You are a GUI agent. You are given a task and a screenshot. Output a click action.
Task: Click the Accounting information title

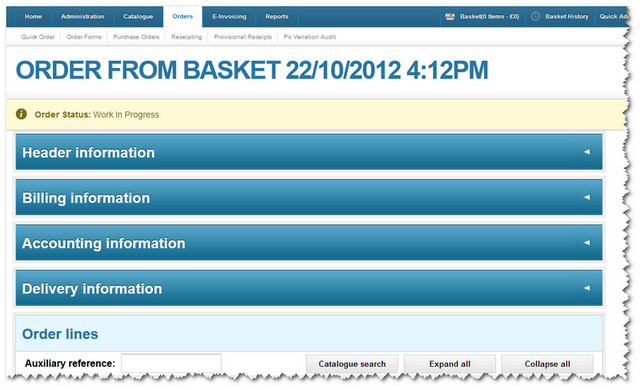(104, 243)
